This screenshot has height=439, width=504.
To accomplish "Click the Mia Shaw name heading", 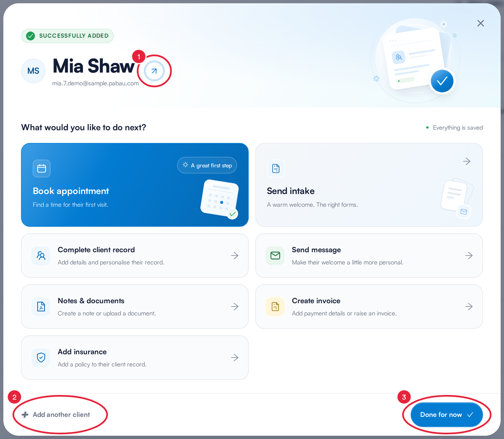I will [94, 66].
